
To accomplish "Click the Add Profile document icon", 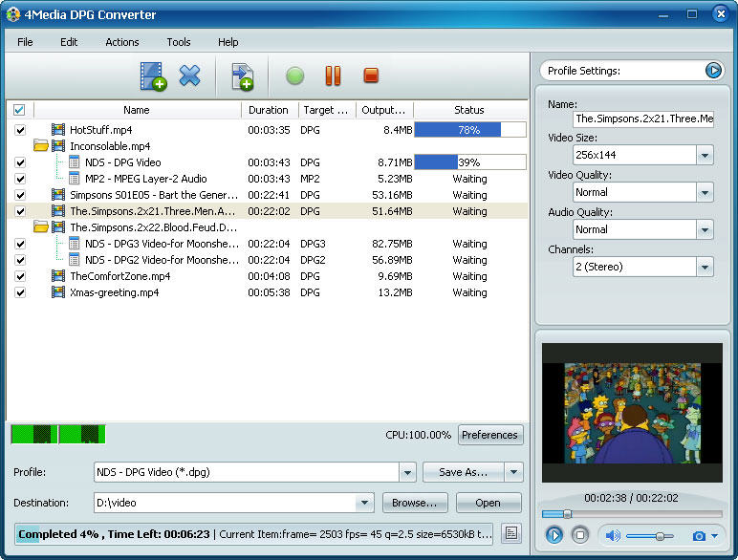I will [243, 76].
